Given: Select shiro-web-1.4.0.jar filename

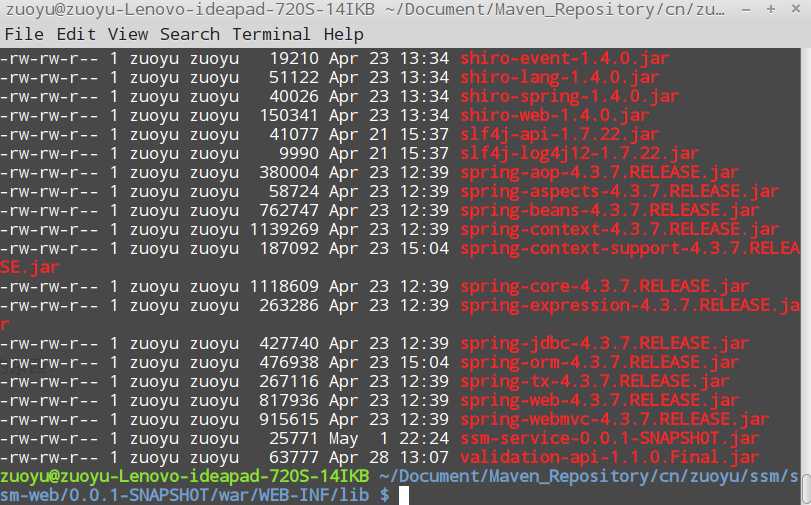Looking at the screenshot, I should (555, 115).
